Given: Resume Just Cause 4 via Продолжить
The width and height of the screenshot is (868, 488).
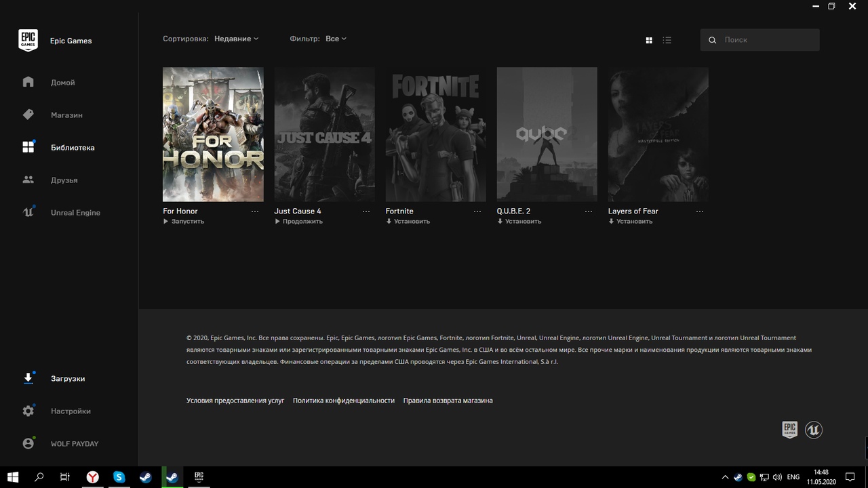Looking at the screenshot, I should point(298,222).
